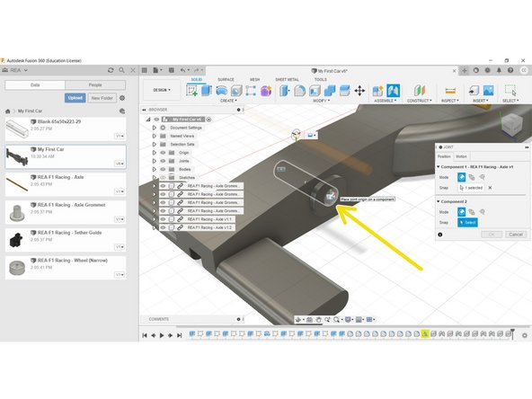Click the Undo arrow icon
The width and height of the screenshot is (532, 399).
(x=183, y=70)
